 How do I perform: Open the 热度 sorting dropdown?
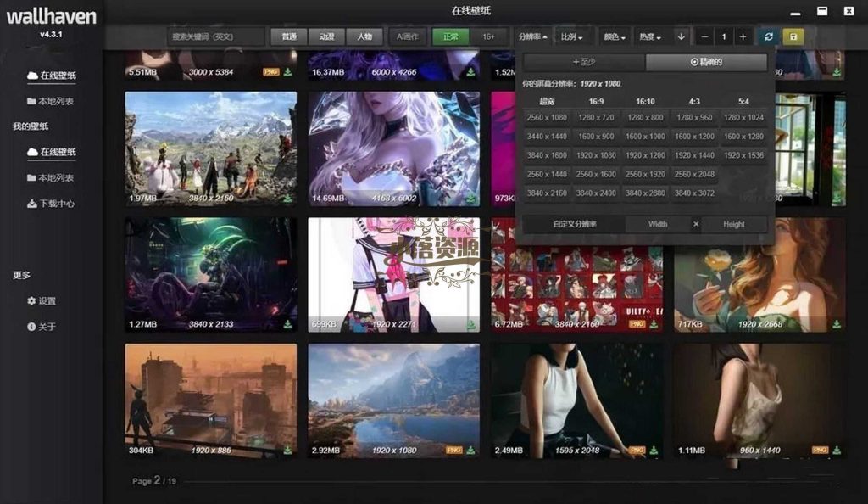pos(650,37)
